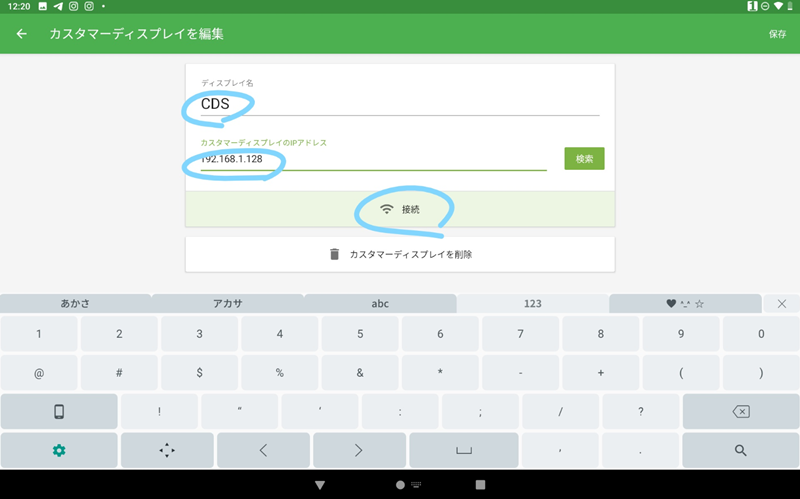
Task: Tap the Android recent apps square
Action: [x=480, y=485]
